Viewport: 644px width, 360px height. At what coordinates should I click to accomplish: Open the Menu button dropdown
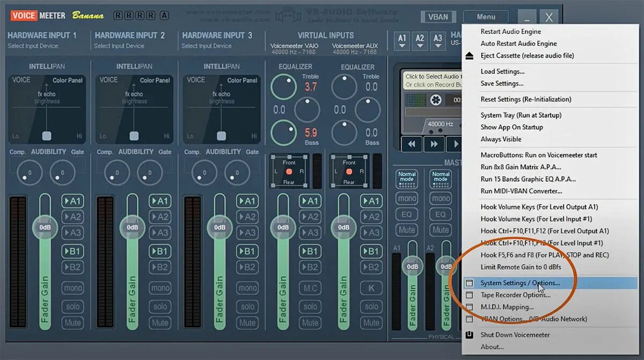(486, 17)
